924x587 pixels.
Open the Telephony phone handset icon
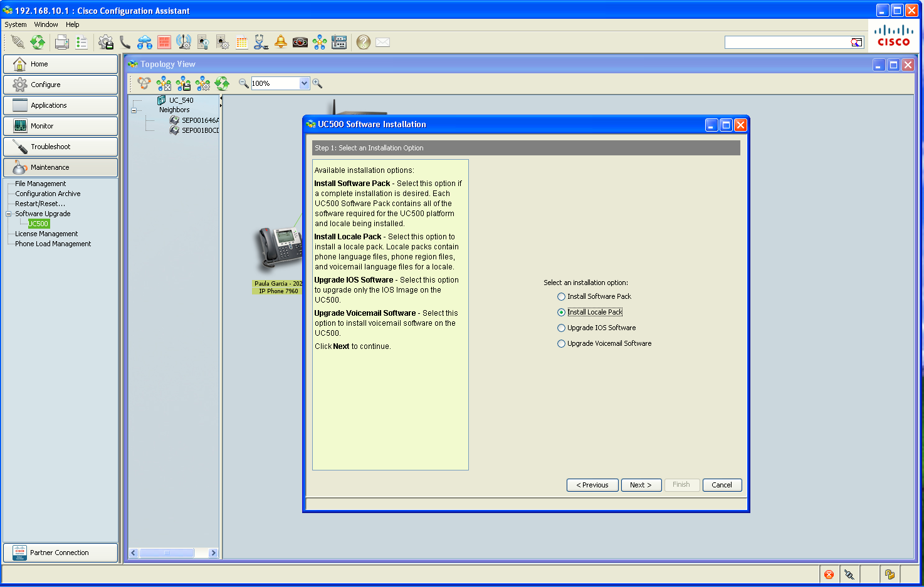[x=125, y=42]
